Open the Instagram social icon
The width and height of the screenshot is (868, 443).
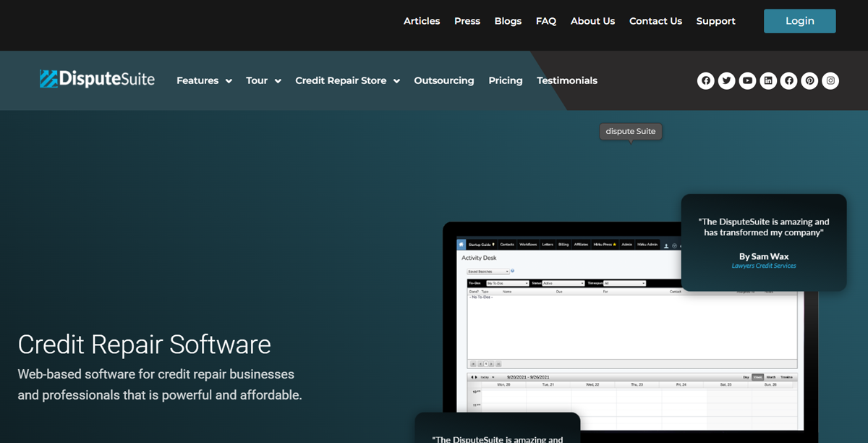point(831,80)
